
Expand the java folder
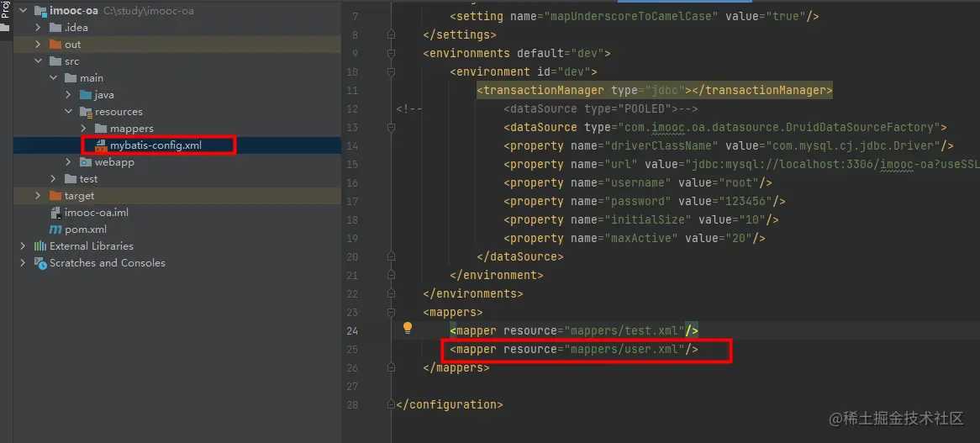pos(69,95)
